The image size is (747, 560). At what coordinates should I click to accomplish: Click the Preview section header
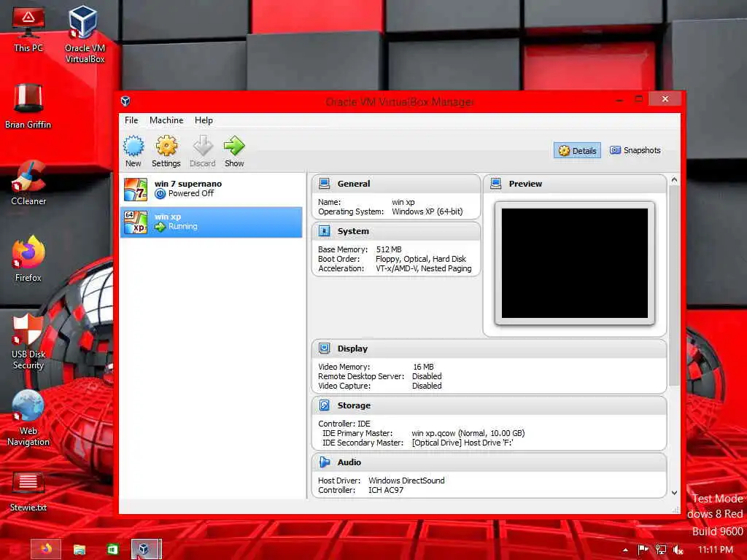[x=575, y=183]
